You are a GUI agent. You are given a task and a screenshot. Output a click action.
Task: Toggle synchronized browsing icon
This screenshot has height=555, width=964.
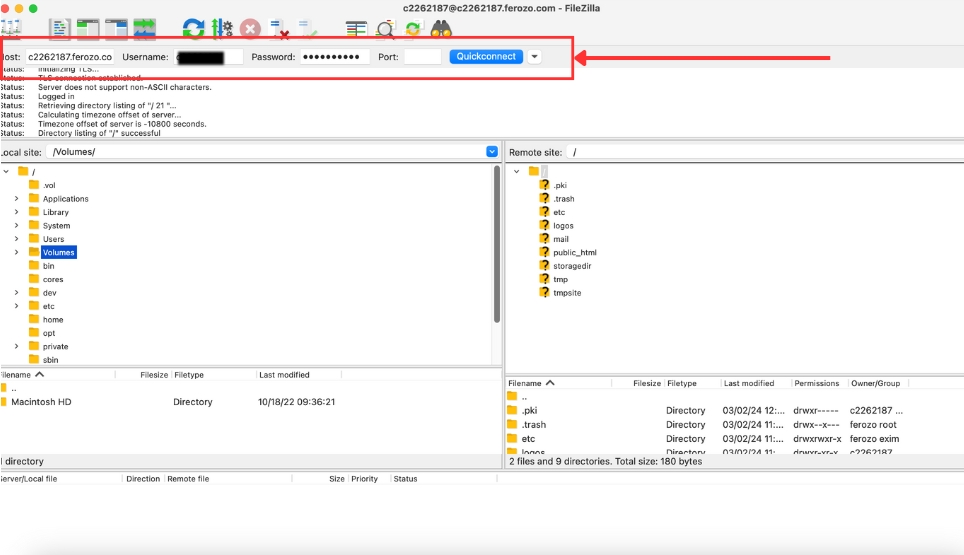tap(412, 29)
